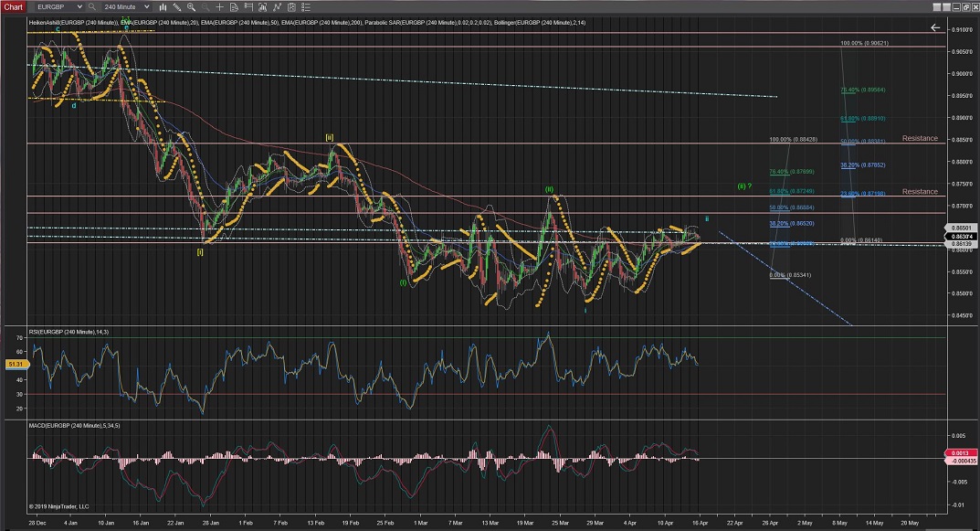Click the 61.80% (0.88910) Fibonacci label
This screenshot has width=980, height=531.
point(862,118)
